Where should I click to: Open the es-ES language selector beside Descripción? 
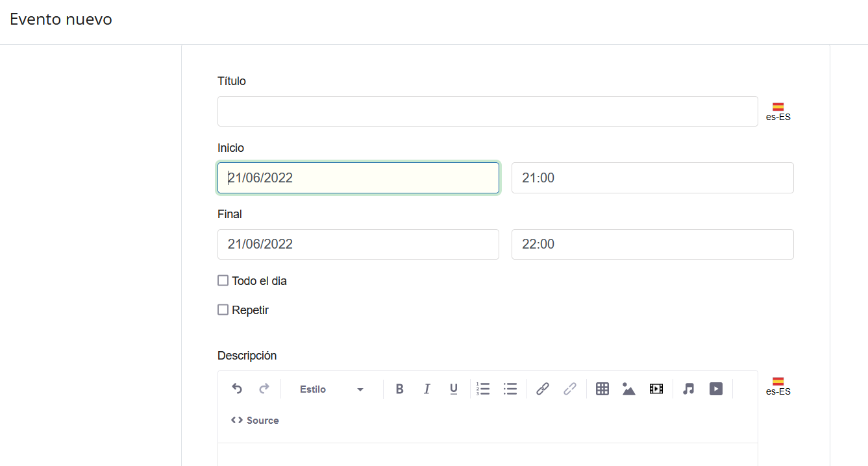[778, 386]
